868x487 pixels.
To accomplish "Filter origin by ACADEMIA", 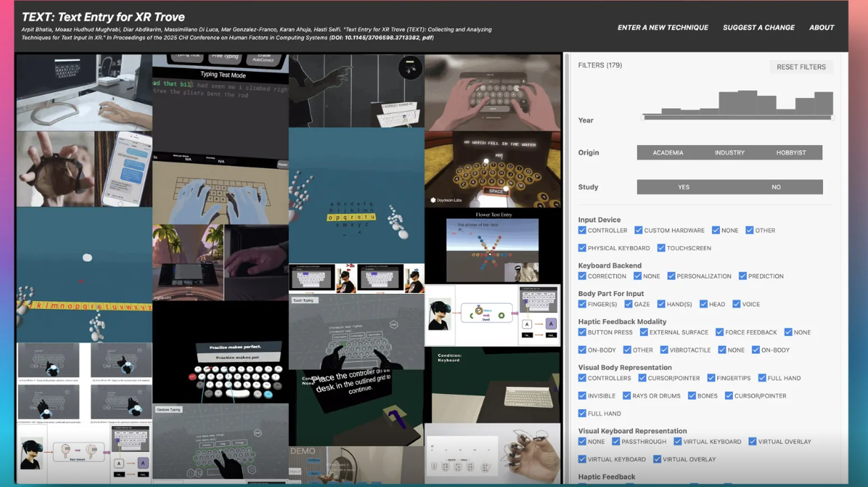I will coord(668,152).
